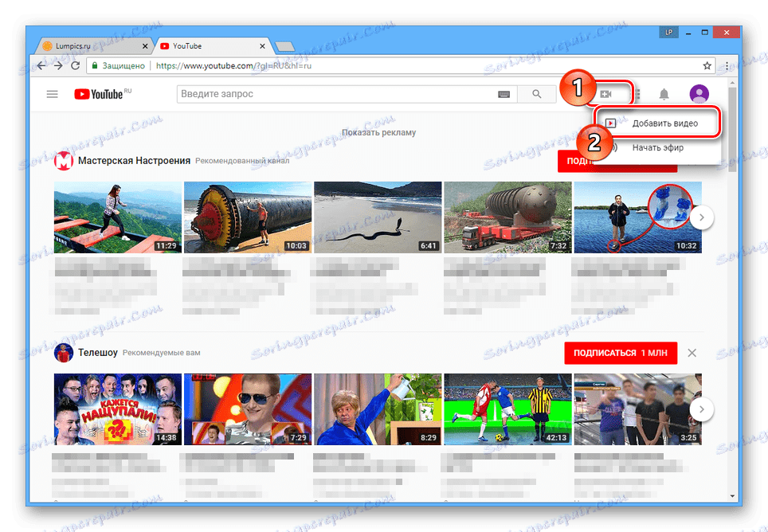
Task: Open the 42:13 football video thumbnail
Action: [x=508, y=409]
